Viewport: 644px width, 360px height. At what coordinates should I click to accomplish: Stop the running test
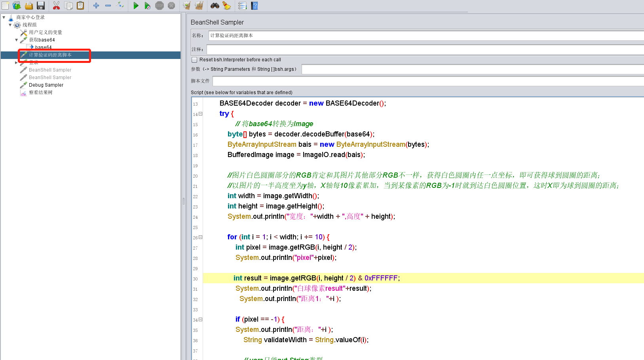(x=159, y=5)
